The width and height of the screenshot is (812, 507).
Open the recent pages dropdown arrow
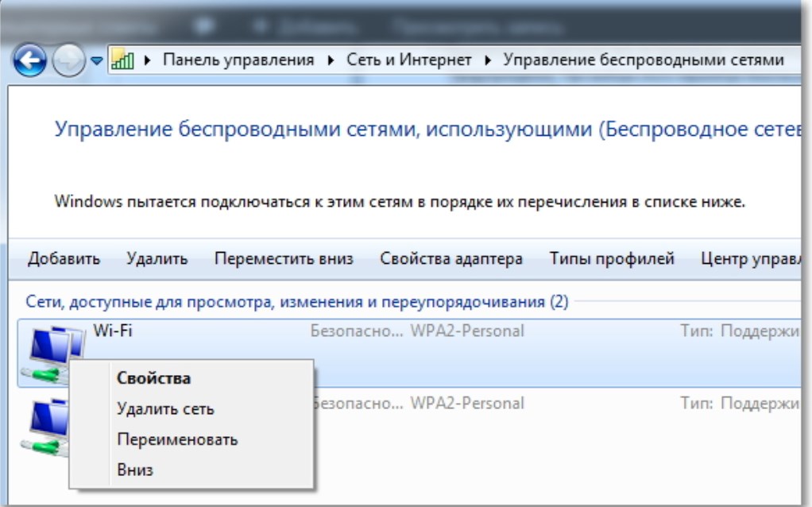(96, 60)
